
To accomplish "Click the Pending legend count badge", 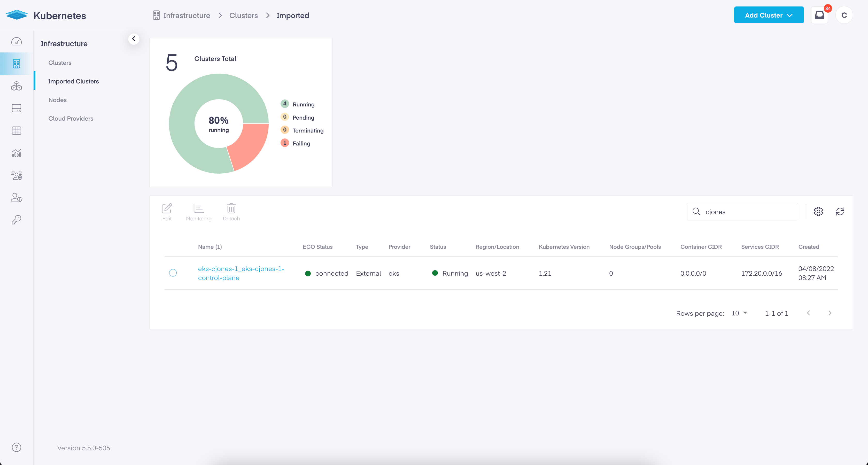I will point(285,117).
